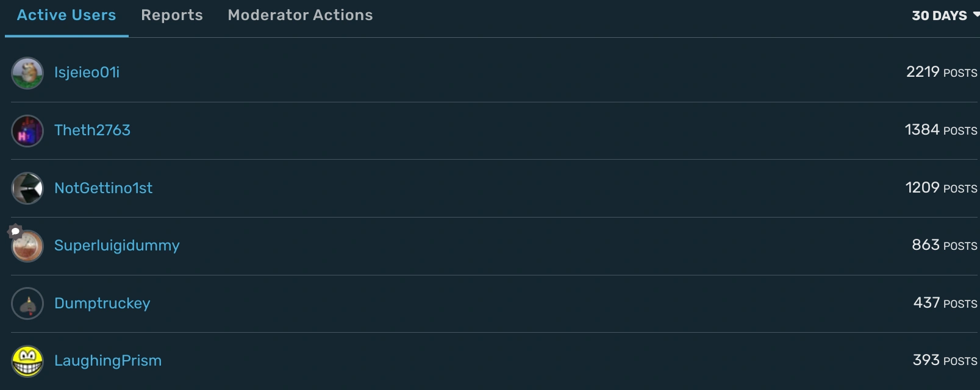980x390 pixels.
Task: Click NotGettino1st's avatar icon
Action: tap(27, 188)
